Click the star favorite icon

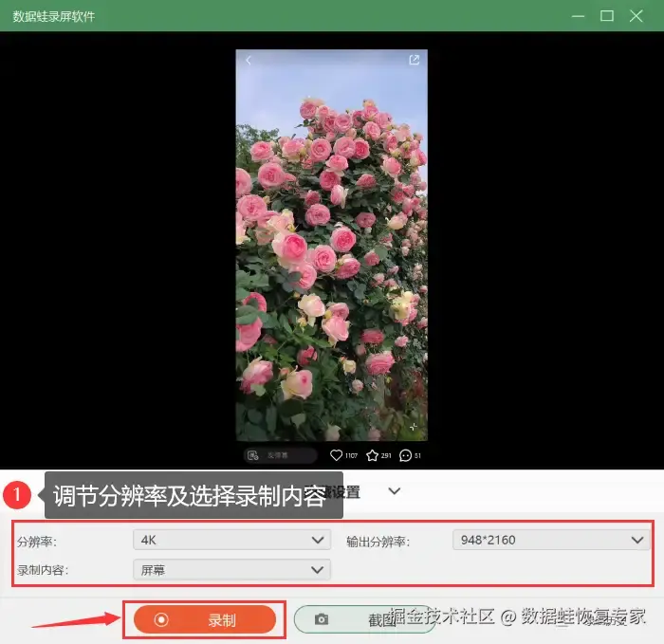click(372, 455)
